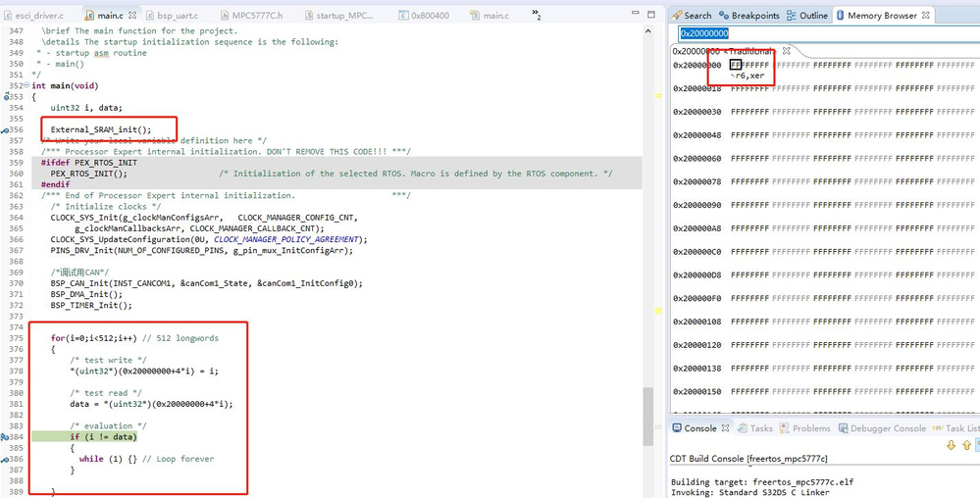Click 'Building target: freertos_mpc5777c.elf' console line
Screen dimensions: 980x498
(762, 481)
